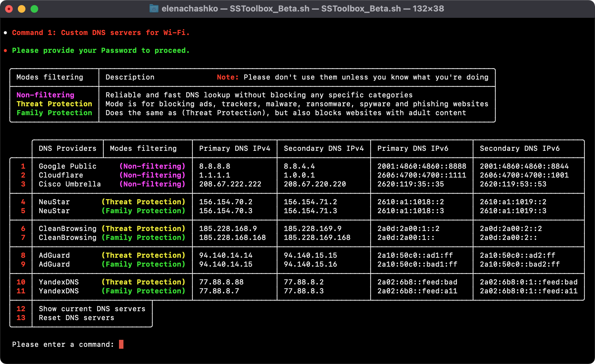Click the 'Primary DNS IPv4' column header
The width and height of the screenshot is (595, 364).
[235, 149]
